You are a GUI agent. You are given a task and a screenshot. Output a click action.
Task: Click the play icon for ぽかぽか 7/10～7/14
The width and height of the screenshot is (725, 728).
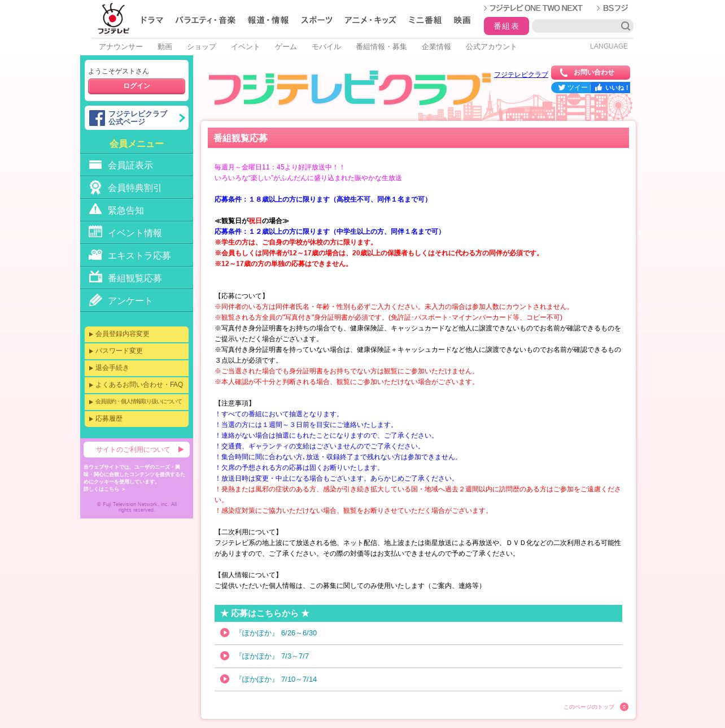225,679
